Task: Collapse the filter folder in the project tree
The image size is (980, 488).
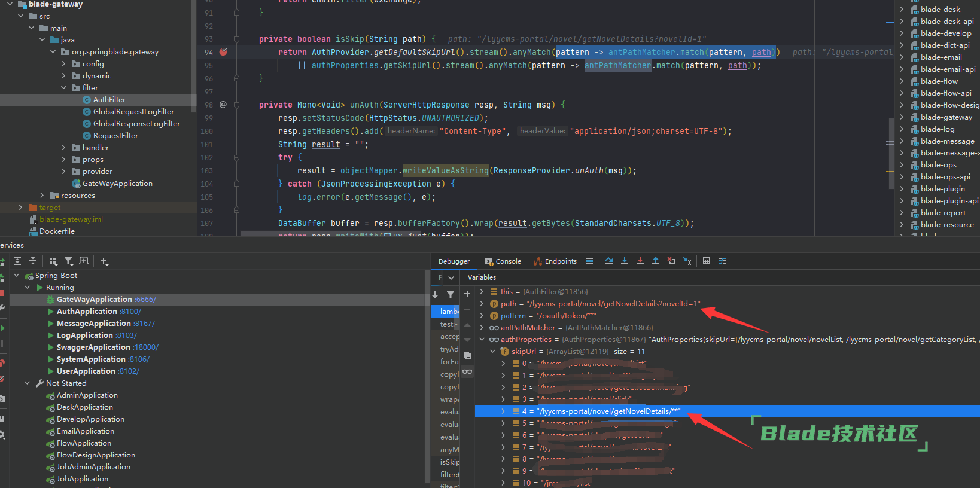Action: click(64, 88)
